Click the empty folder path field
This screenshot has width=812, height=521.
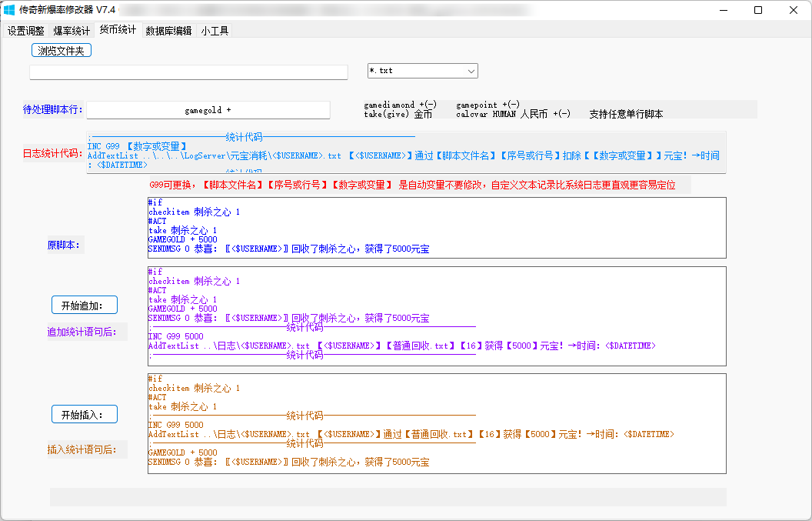click(188, 72)
